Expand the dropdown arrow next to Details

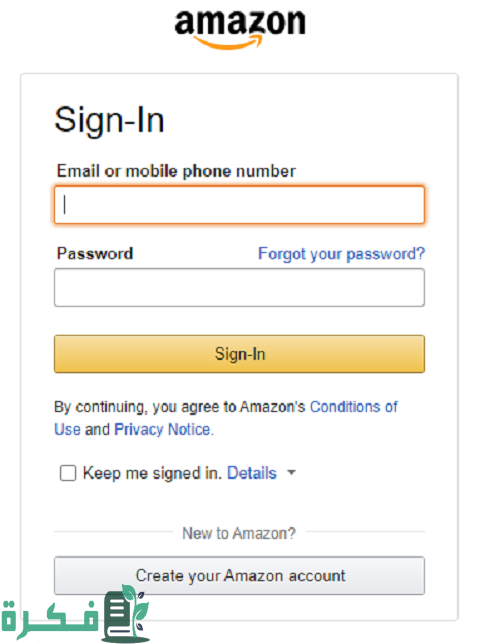pyautogui.click(x=291, y=473)
